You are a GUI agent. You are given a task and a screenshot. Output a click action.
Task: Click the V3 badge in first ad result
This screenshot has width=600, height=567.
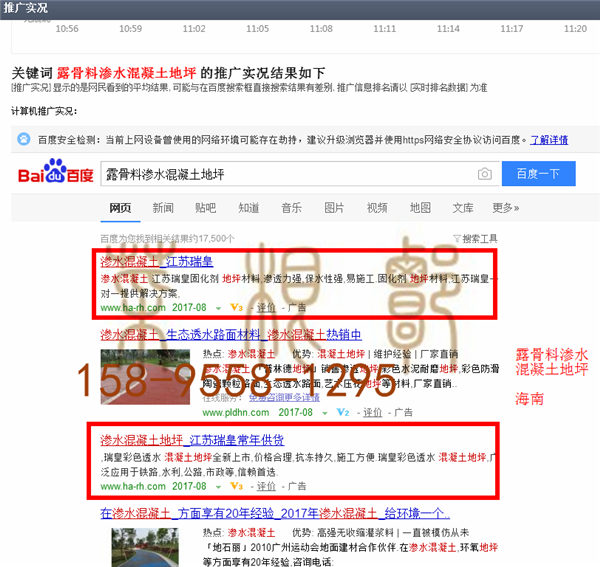[236, 307]
